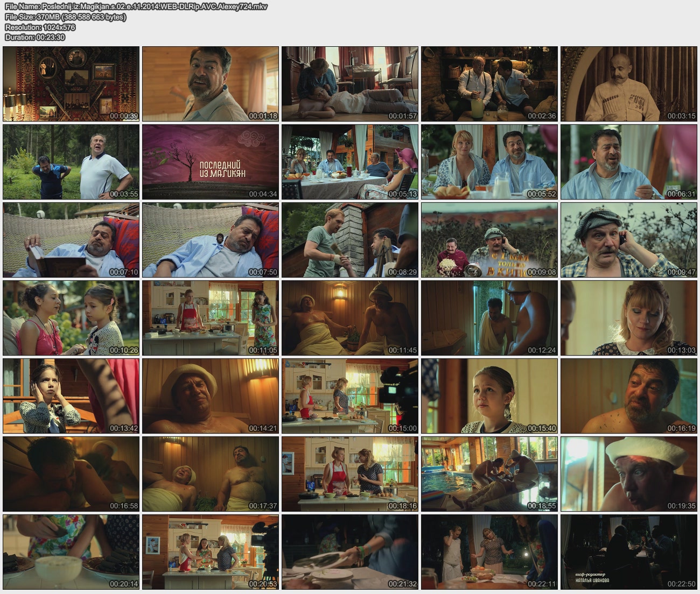Select the dessert bowl frame at 00:20:14
700x594 pixels.
click(x=71, y=552)
